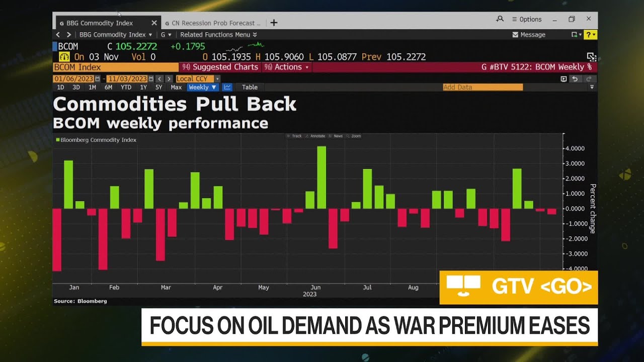The width and height of the screenshot is (644, 362).
Task: Click the Annotate pencil tool
Action: (315, 136)
